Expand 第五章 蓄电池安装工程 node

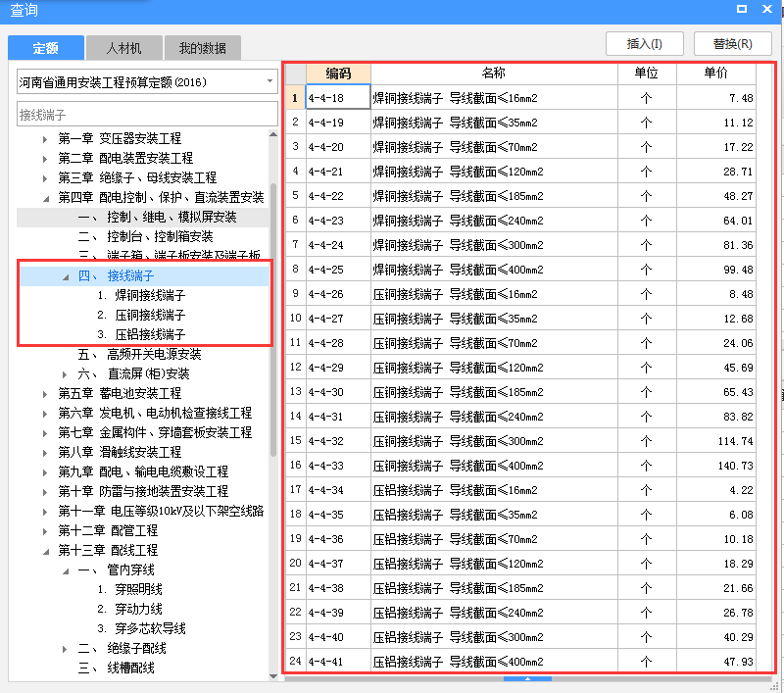click(x=45, y=394)
